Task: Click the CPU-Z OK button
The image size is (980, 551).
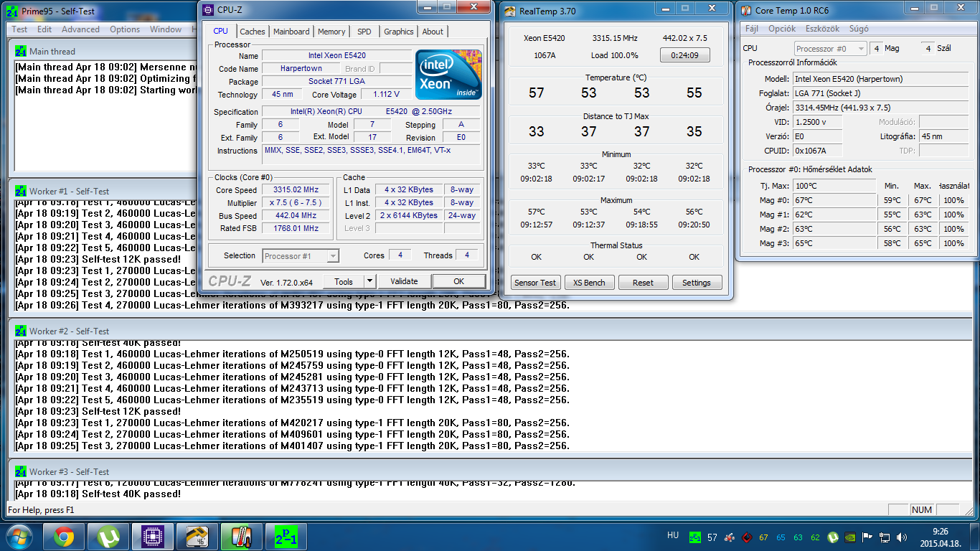Action: tap(459, 281)
